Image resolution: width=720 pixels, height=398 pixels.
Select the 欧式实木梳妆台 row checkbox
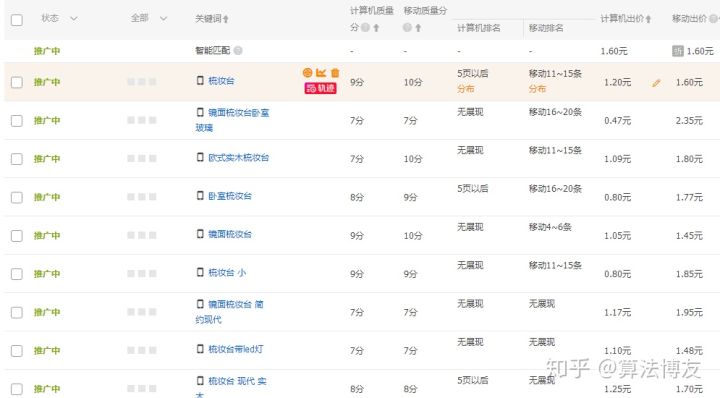pos(17,159)
